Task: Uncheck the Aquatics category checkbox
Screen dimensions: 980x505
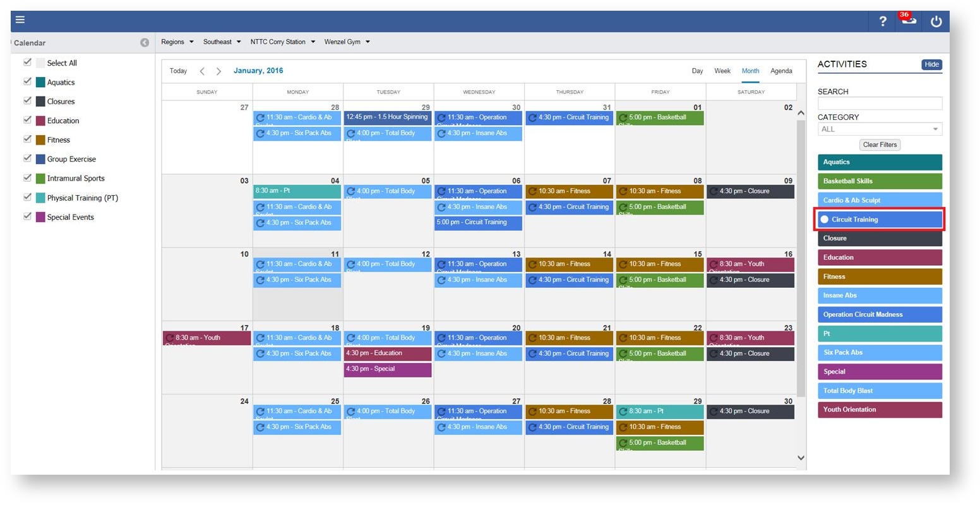Action: tap(27, 82)
